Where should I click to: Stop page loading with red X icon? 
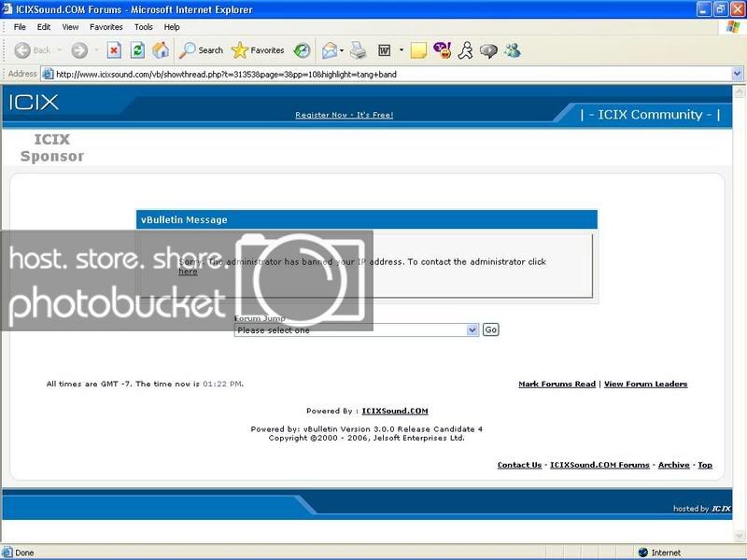114,50
